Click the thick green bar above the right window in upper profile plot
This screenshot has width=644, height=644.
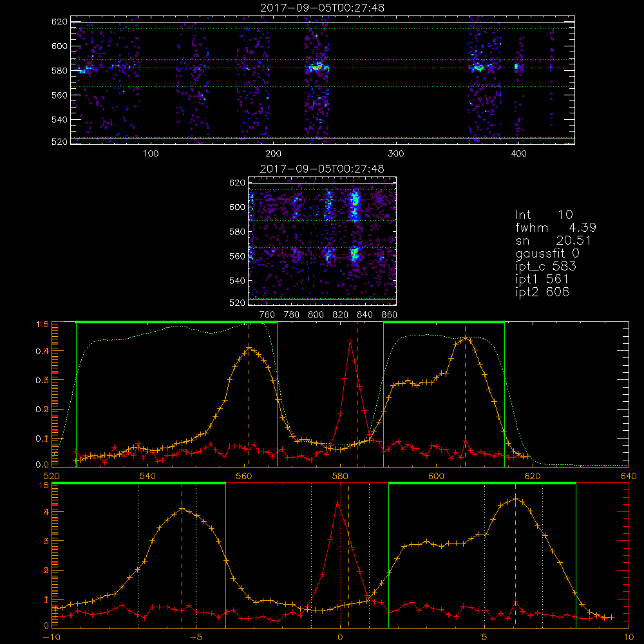(x=444, y=323)
